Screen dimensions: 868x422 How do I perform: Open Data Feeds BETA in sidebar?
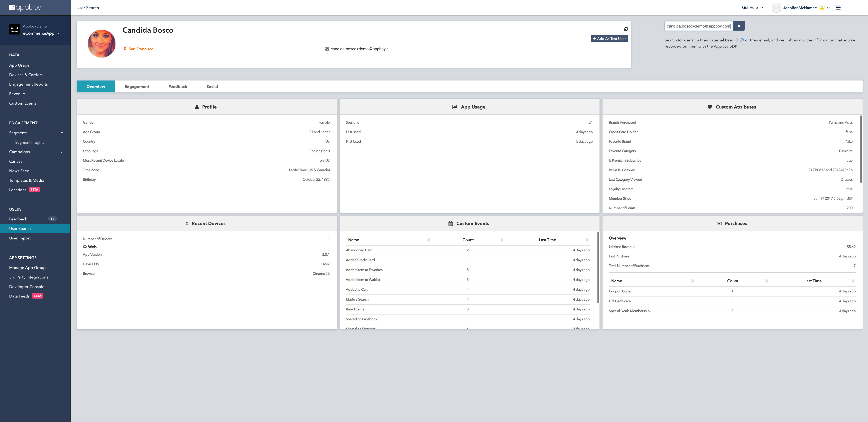tap(26, 296)
